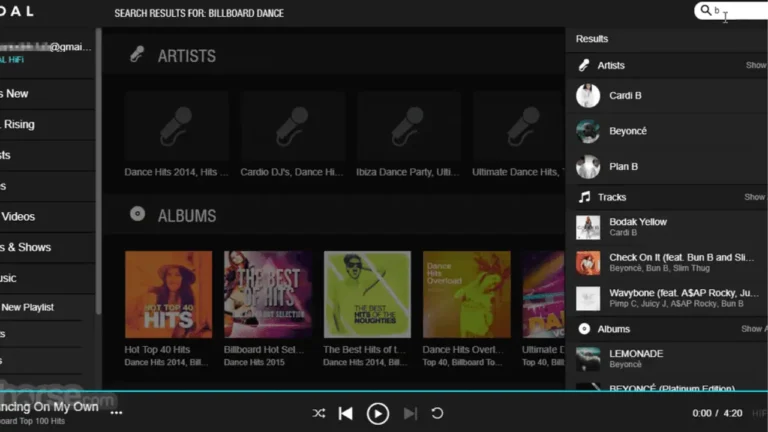Open Beyoncé artist result
Image resolution: width=768 pixels, height=432 pixels.
(667, 131)
